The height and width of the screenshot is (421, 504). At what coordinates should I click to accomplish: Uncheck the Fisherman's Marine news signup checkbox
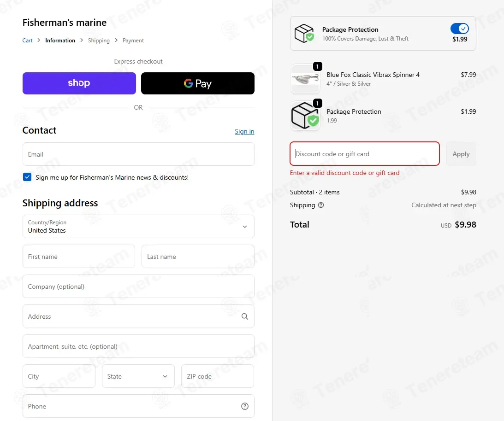pos(27,177)
